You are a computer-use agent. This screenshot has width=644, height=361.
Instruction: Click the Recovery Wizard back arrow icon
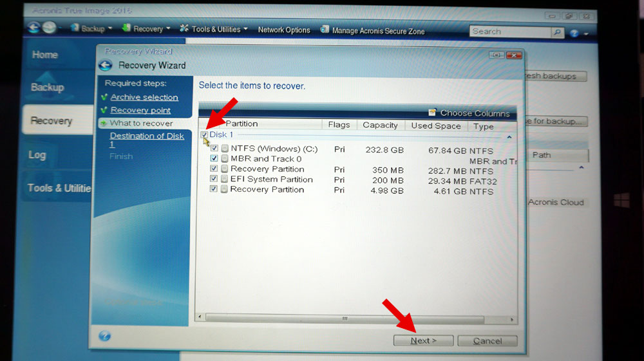[106, 65]
